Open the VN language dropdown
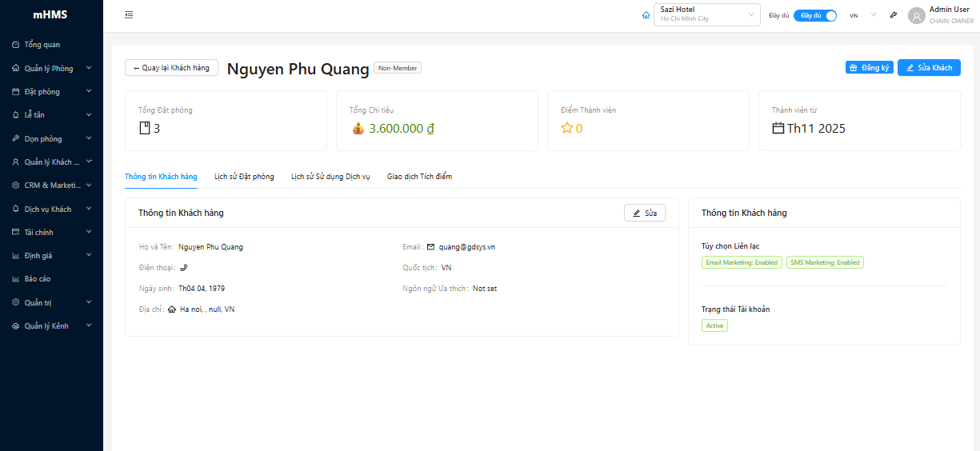980x451 pixels. tap(862, 15)
